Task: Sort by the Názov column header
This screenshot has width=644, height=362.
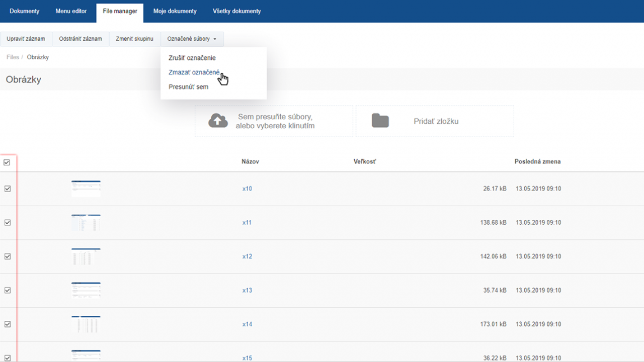Action: tap(250, 161)
